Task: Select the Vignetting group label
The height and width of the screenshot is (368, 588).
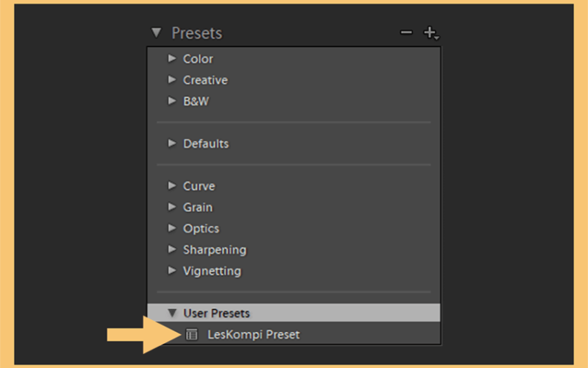Action: tap(212, 271)
